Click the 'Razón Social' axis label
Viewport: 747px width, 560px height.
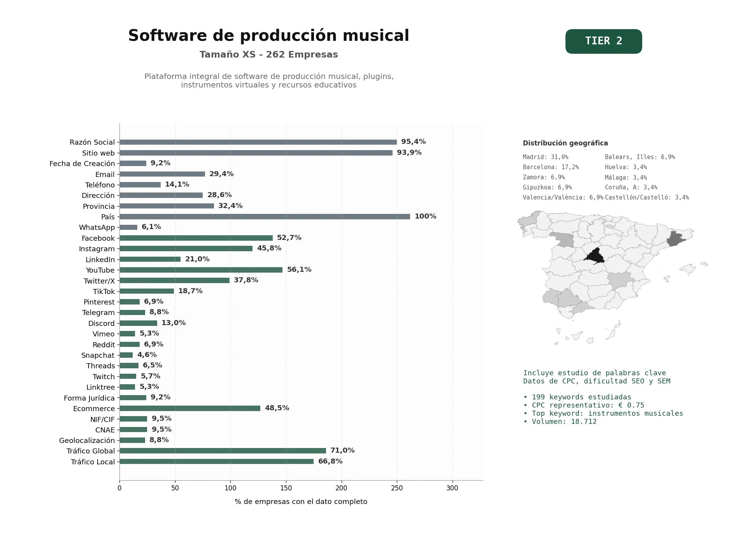point(92,142)
